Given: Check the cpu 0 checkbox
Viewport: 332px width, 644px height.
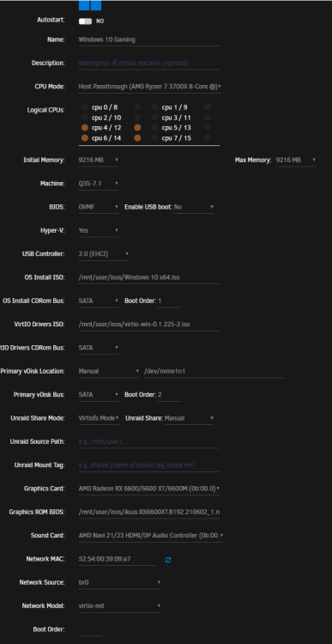Looking at the screenshot, I should point(85,107).
